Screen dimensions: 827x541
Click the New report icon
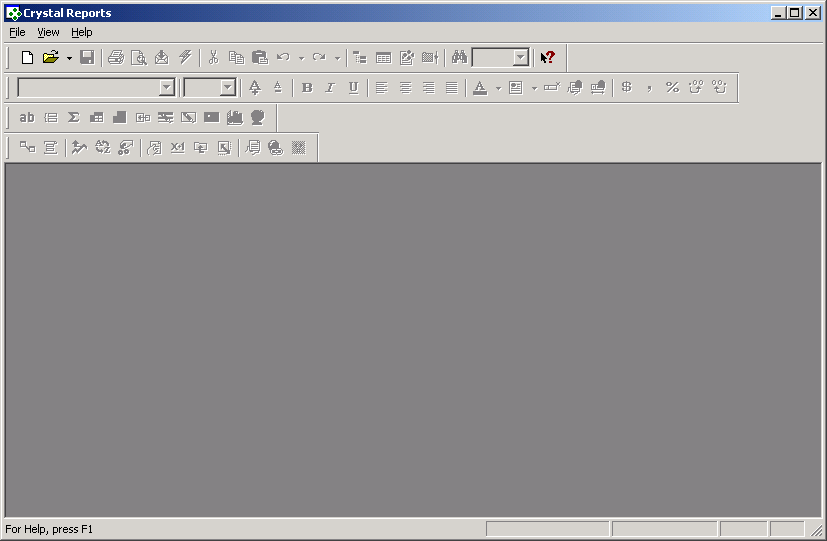(27, 58)
